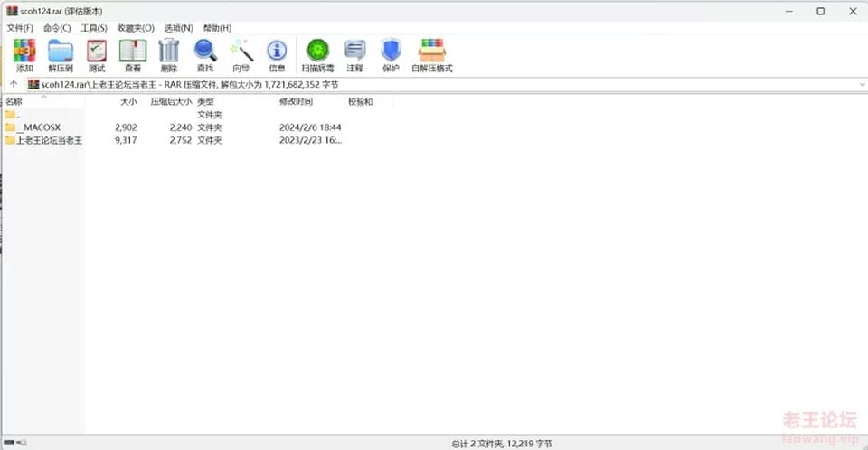This screenshot has height=450, width=868.
Task: Minimize the WinRAR window
Action: [x=789, y=11]
